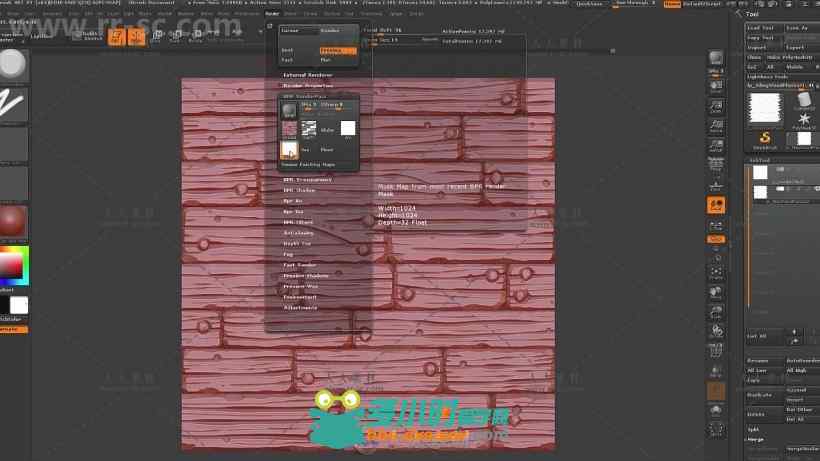
Task: Expand Antialiasing section
Action: (299, 233)
